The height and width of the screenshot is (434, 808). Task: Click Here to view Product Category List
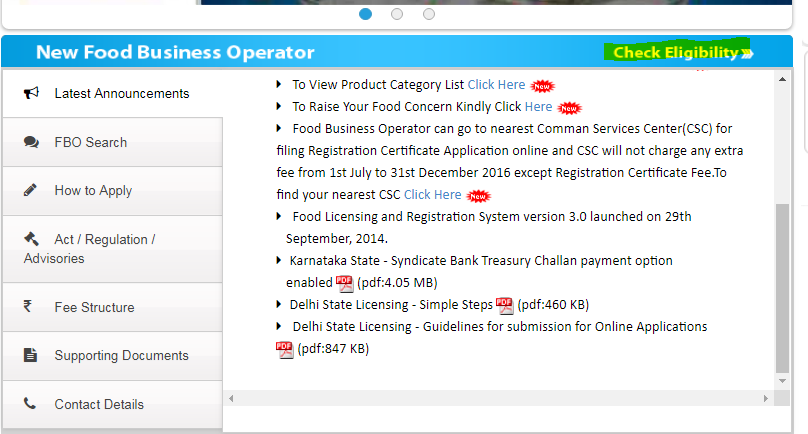pyautogui.click(x=496, y=85)
